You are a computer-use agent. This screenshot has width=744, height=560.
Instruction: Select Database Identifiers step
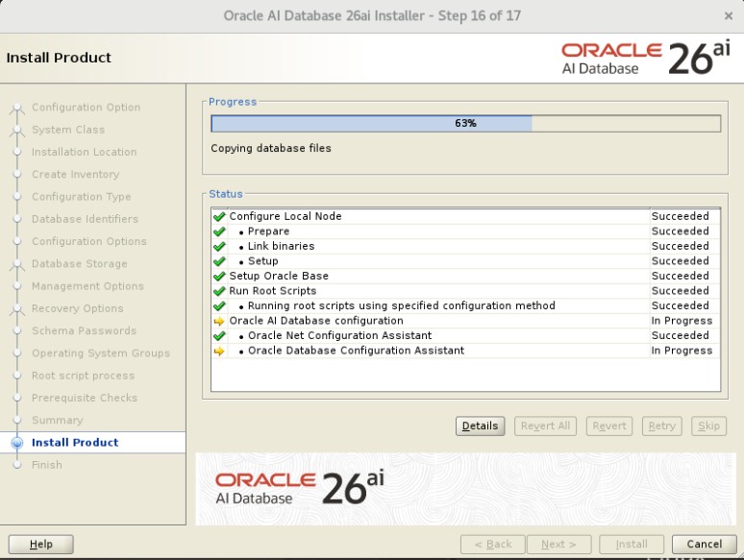click(85, 219)
